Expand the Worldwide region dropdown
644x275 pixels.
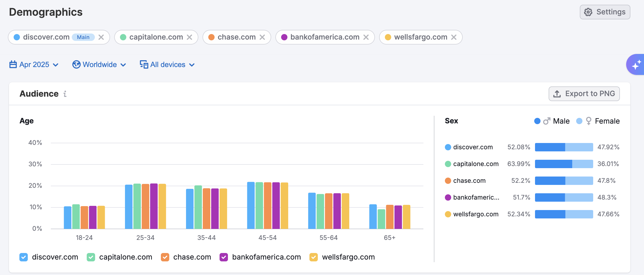pyautogui.click(x=99, y=64)
